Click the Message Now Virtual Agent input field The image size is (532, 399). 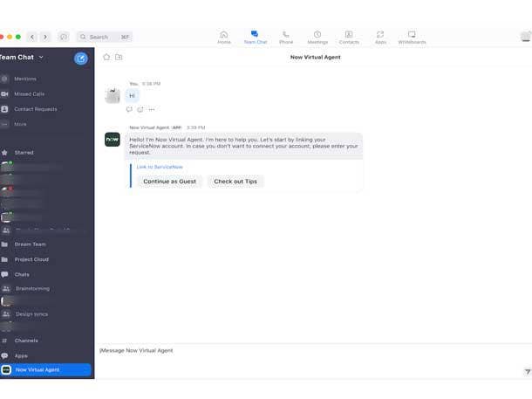point(305,350)
